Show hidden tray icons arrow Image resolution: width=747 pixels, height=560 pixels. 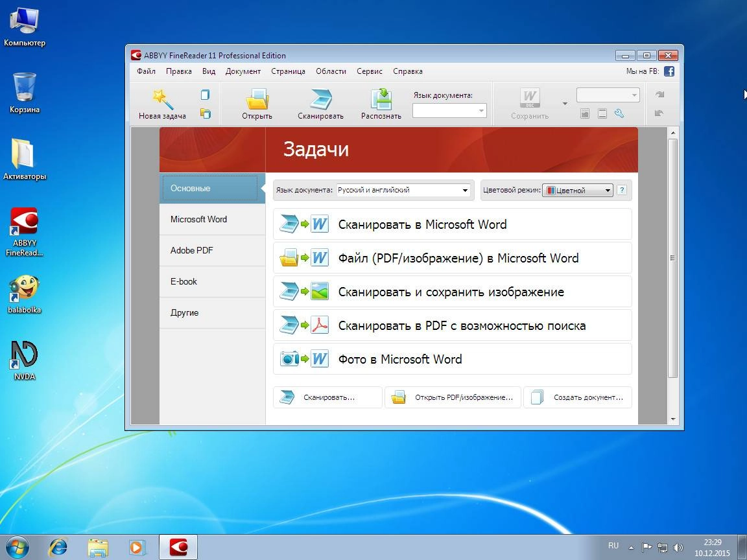pyautogui.click(x=631, y=548)
